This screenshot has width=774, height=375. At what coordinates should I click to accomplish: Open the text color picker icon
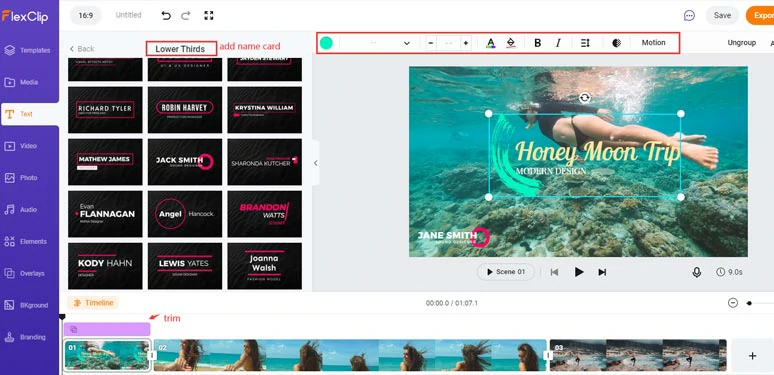[490, 43]
